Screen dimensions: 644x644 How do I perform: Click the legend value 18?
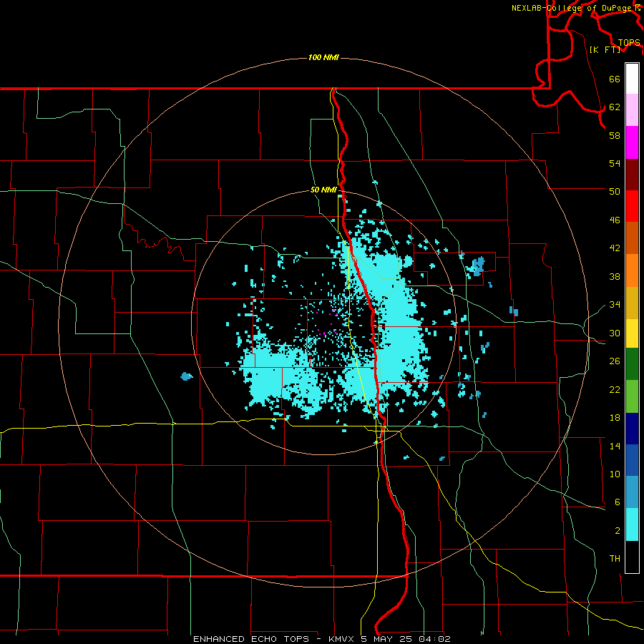coord(615,418)
